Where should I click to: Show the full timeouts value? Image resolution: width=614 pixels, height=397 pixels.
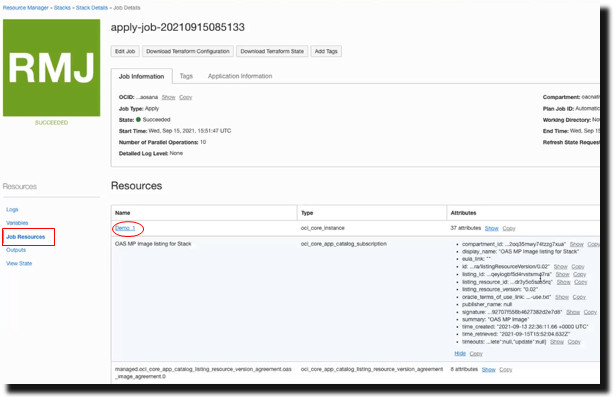coord(557,342)
